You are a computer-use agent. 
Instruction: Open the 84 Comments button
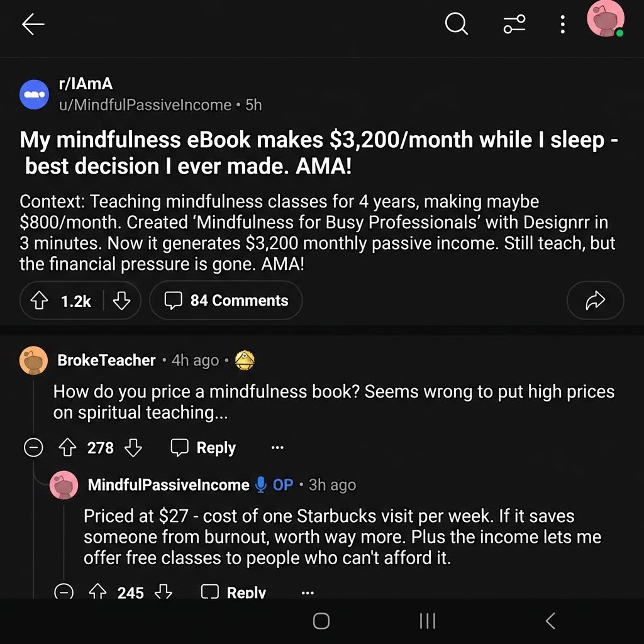(226, 301)
